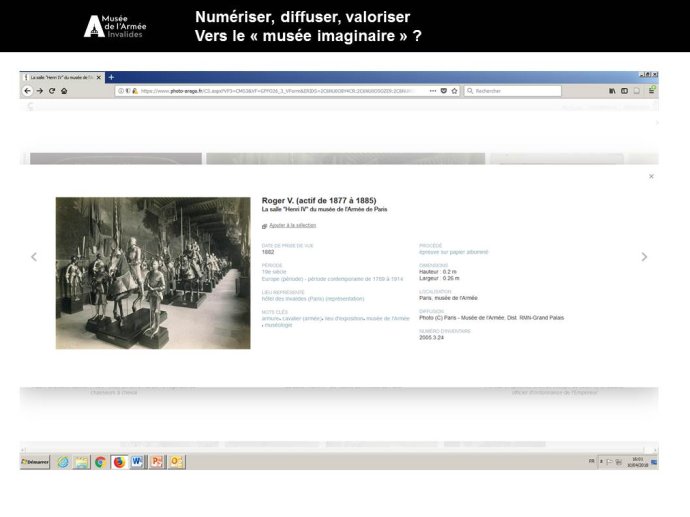Open the armor hall photograph thumbnail

pos(153,273)
